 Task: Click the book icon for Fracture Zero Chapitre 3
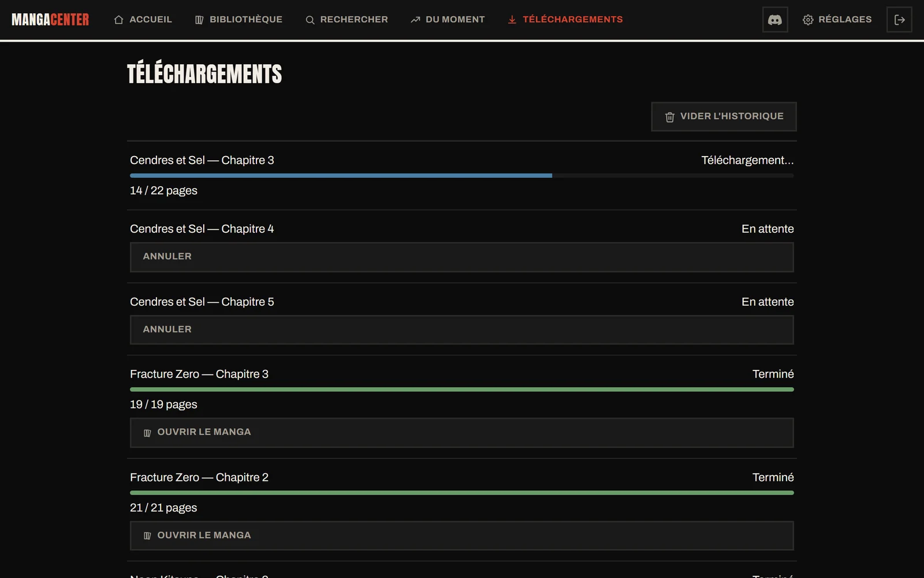(x=147, y=433)
